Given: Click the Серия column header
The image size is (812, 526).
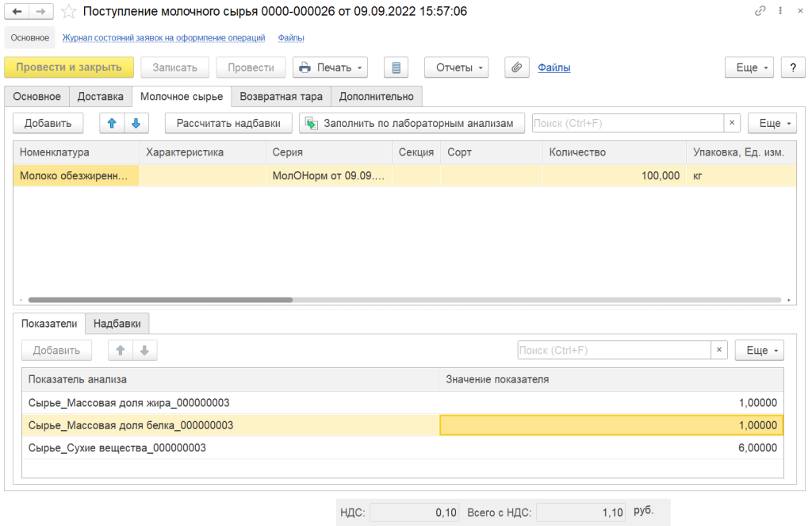Looking at the screenshot, I should pyautogui.click(x=329, y=152).
